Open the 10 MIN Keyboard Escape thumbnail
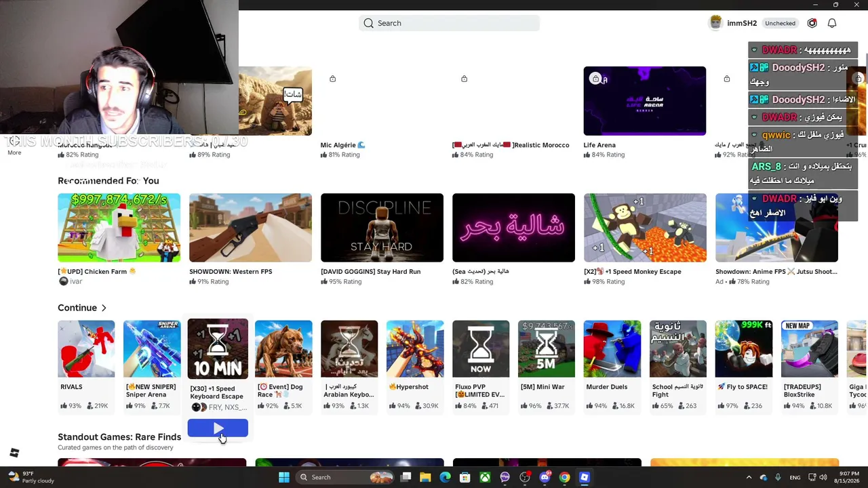 click(x=218, y=348)
